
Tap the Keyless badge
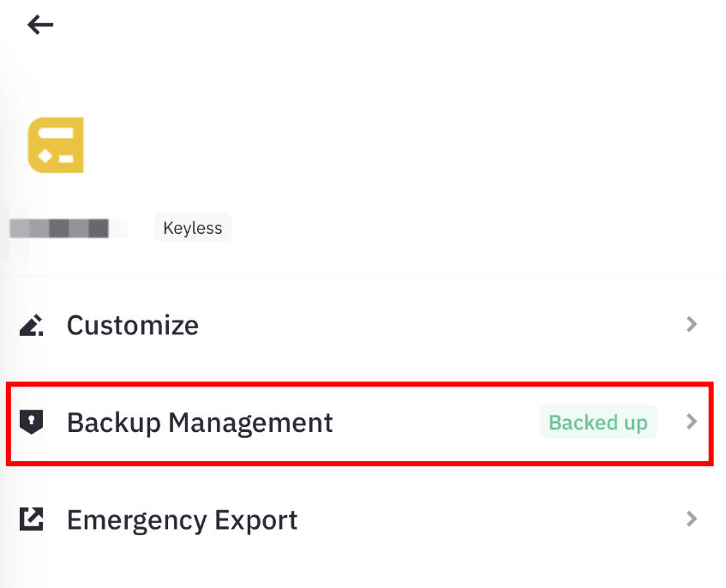tap(193, 228)
